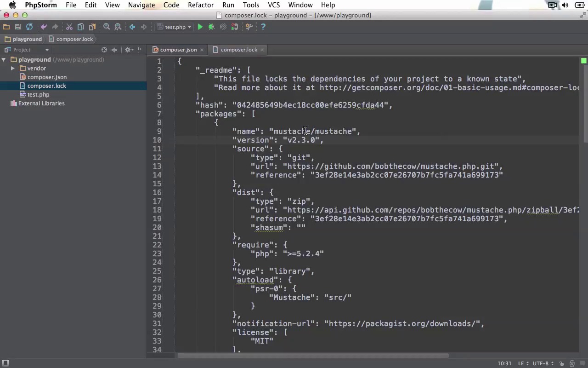Click the Save All floppy disk icon
This screenshot has height=368, width=588.
[18, 27]
